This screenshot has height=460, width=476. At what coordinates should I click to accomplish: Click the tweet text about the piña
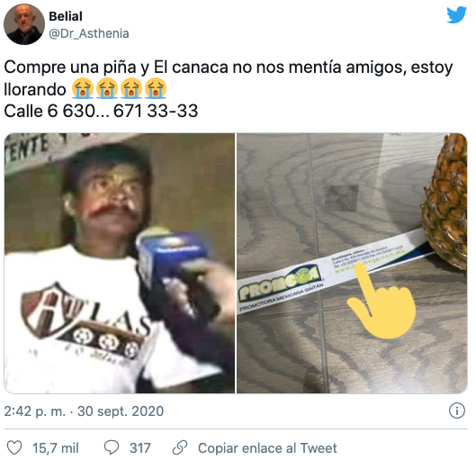click(229, 88)
